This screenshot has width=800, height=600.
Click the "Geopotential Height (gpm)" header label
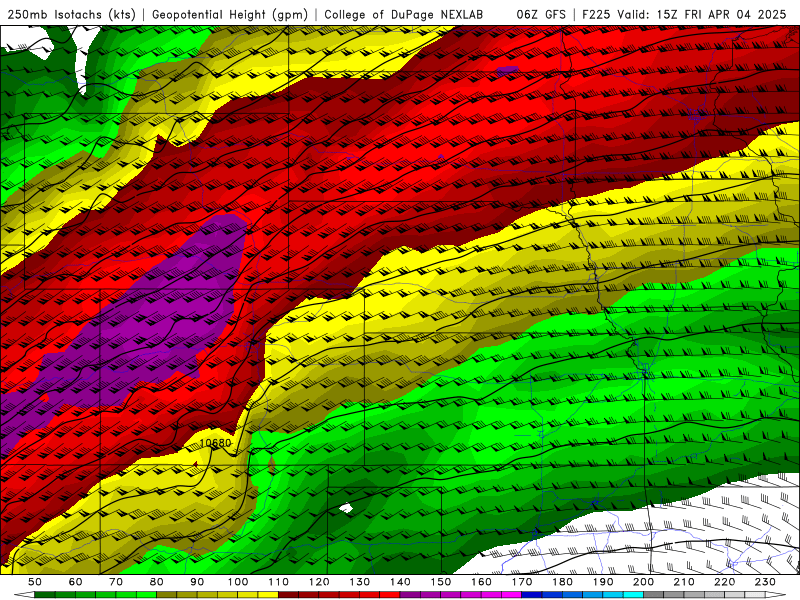[x=230, y=14]
